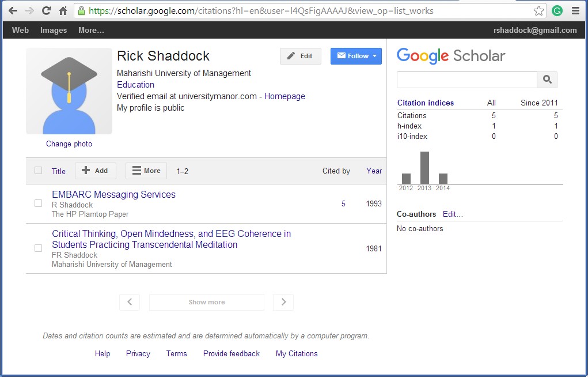Viewport: 588px width, 377px height.
Task: Click the Google Scholar search field
Action: [x=467, y=80]
